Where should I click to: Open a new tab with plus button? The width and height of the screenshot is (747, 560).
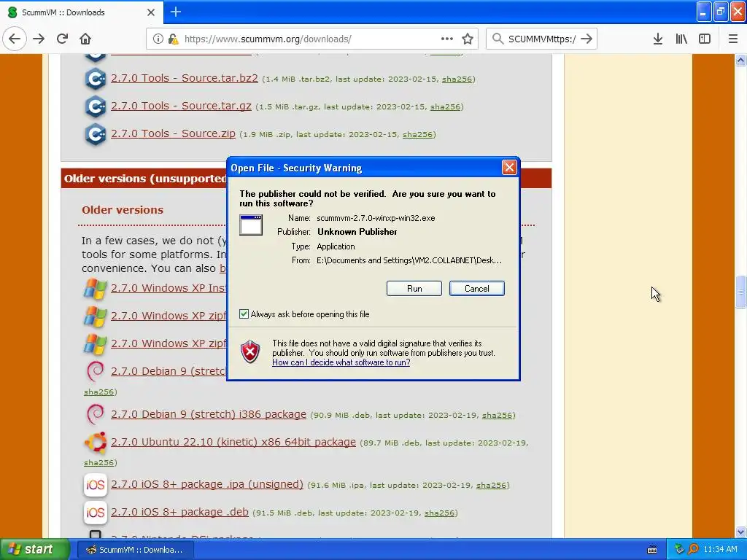tap(175, 12)
